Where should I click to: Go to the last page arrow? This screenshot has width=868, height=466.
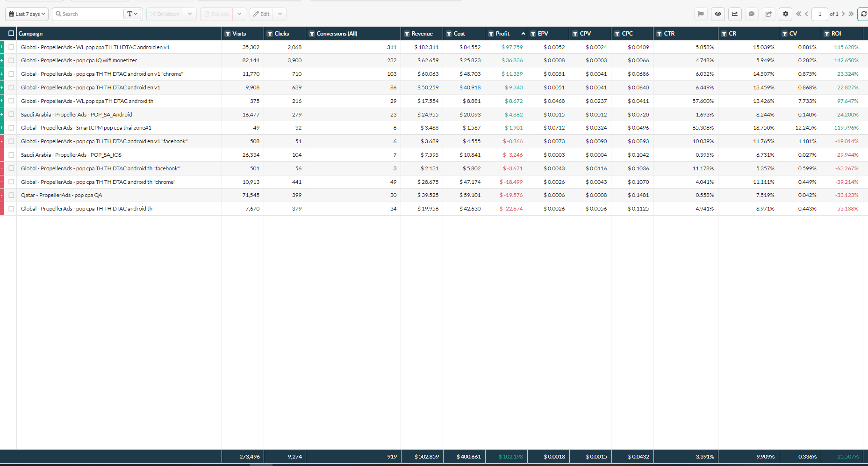tap(851, 14)
